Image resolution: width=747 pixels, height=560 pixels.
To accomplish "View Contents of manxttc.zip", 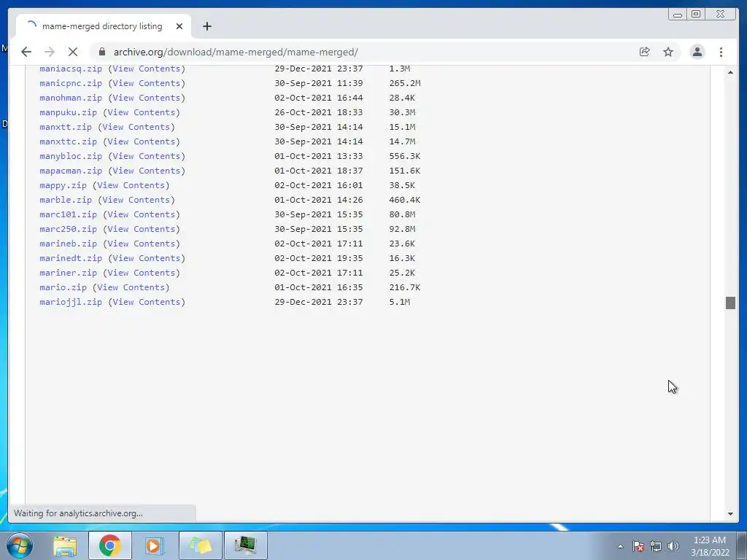I will pyautogui.click(x=142, y=141).
